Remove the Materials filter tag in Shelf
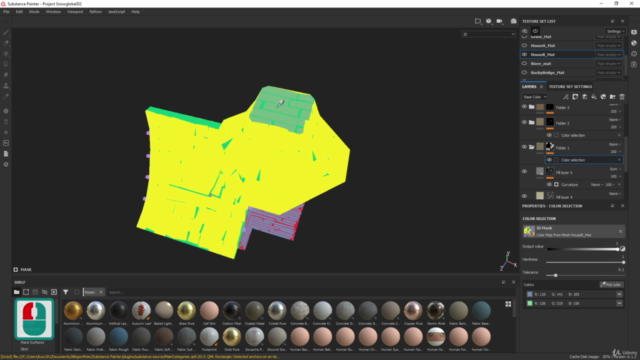This screenshot has height=360, width=640. tap(101, 292)
